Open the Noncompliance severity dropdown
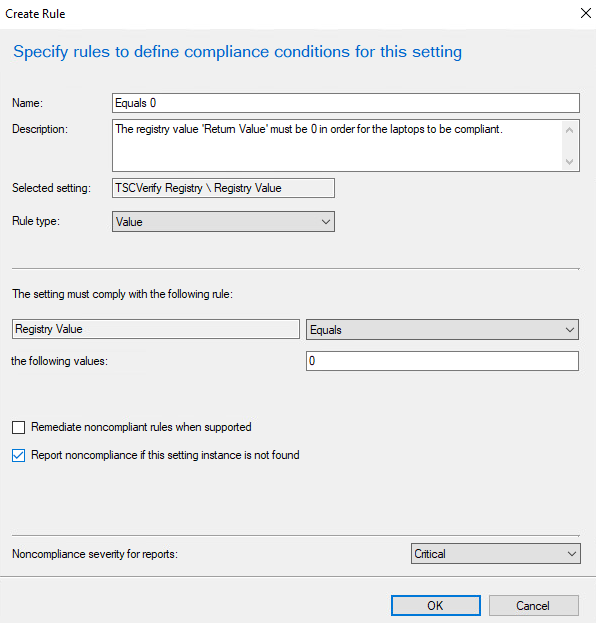This screenshot has height=623, width=596. (495, 553)
